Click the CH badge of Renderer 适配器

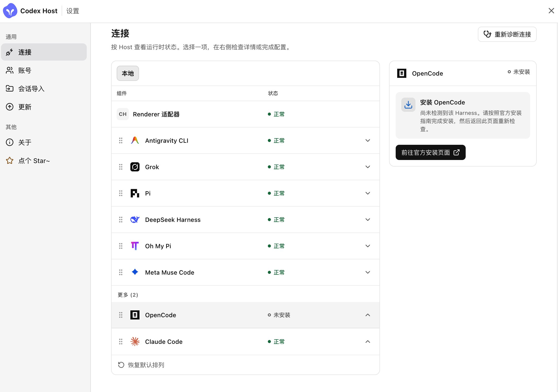click(x=123, y=114)
